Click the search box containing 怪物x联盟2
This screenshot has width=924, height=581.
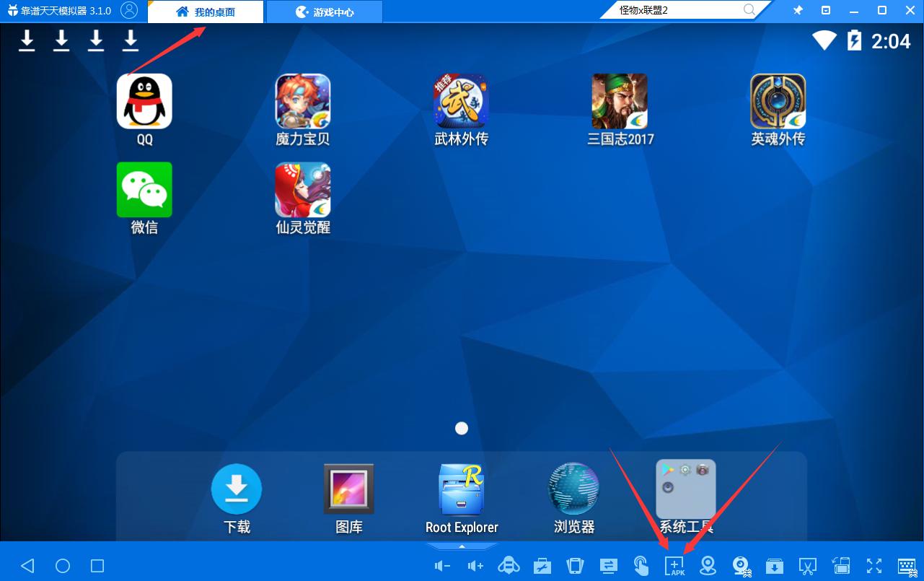pos(678,10)
